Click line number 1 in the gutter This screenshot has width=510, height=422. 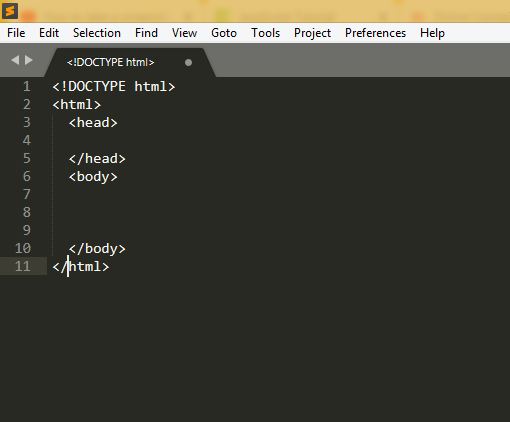pos(27,87)
